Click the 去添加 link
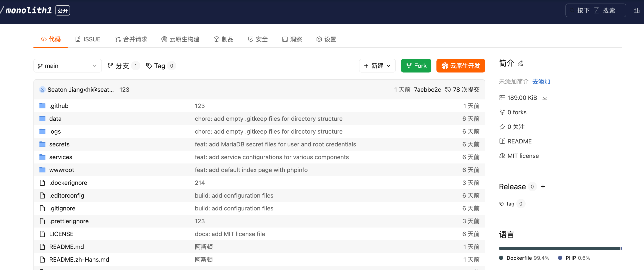Viewport: 644px width, 270px height. click(541, 82)
